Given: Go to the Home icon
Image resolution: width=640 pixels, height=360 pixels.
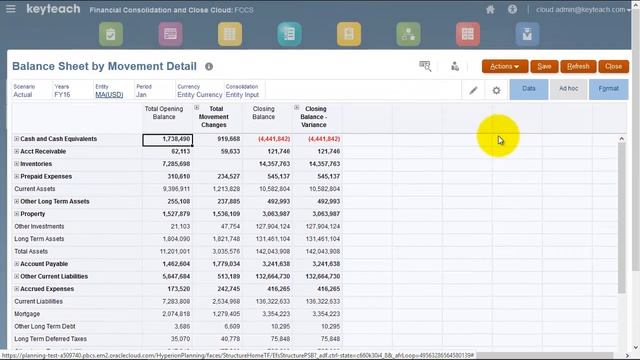Looking at the screenshot, I should (x=490, y=9).
